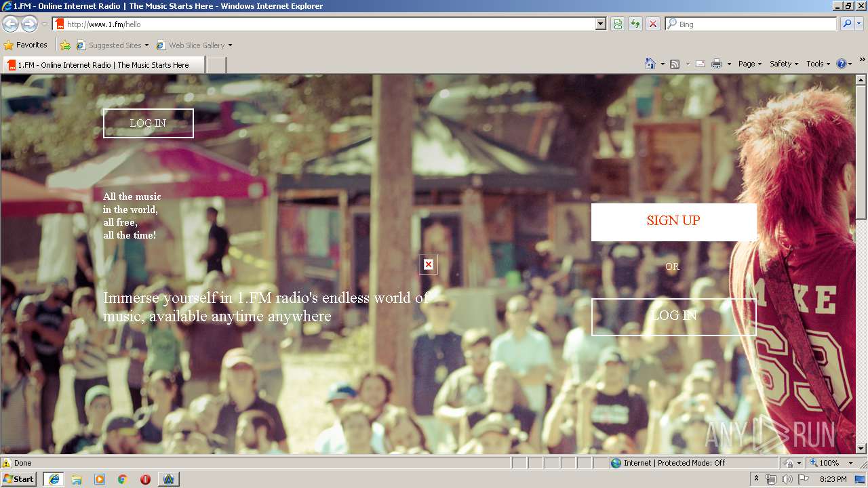This screenshot has width=868, height=488.
Task: Show hidden system tray icons
Action: (757, 479)
